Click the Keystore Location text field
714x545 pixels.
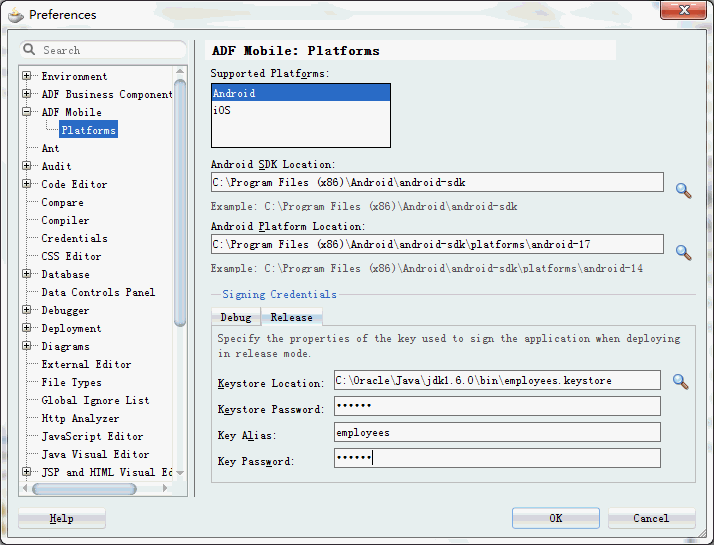(x=497, y=380)
